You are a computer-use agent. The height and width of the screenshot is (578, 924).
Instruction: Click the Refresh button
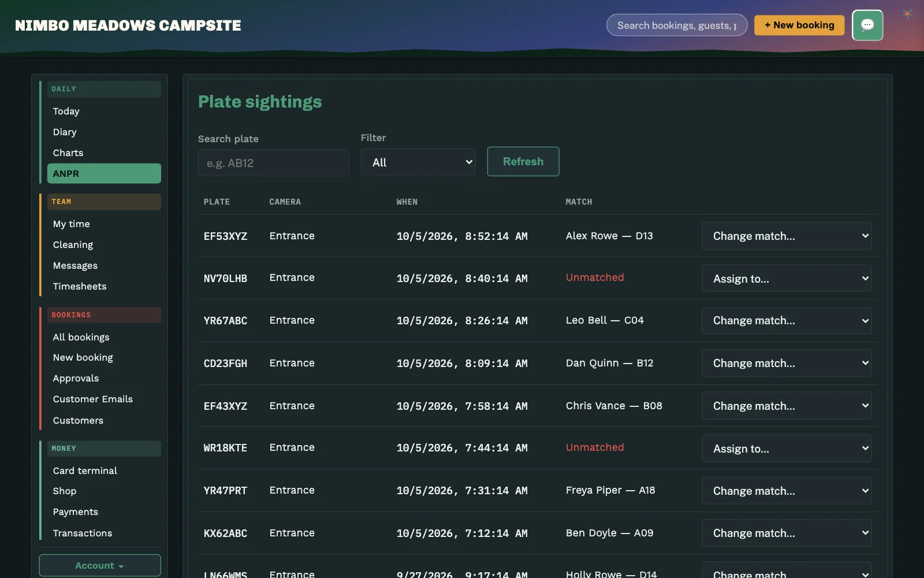pyautogui.click(x=523, y=161)
